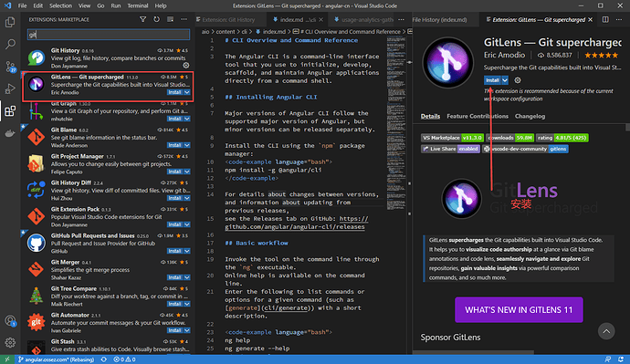Split the editor on the right
Viewport: 630px width, 364px height.
(x=605, y=19)
